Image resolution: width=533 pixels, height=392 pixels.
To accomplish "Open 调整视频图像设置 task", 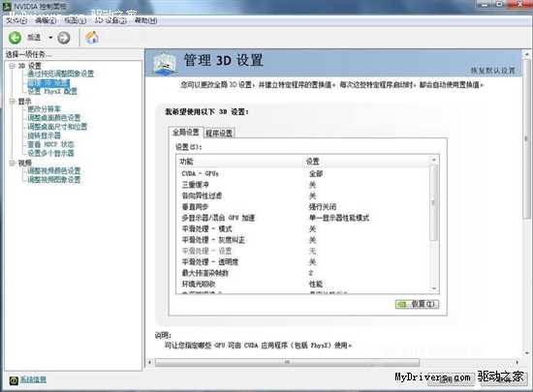I will pyautogui.click(x=54, y=179).
